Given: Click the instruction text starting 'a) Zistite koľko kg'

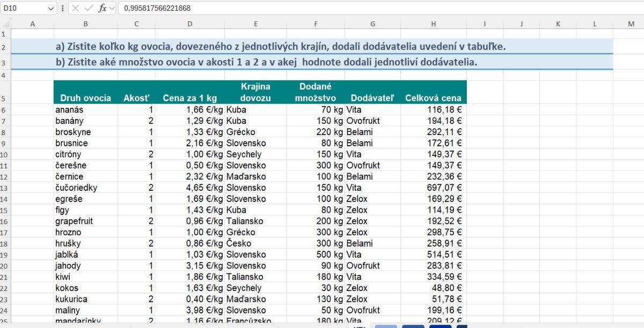Looking at the screenshot, I should coord(281,47).
